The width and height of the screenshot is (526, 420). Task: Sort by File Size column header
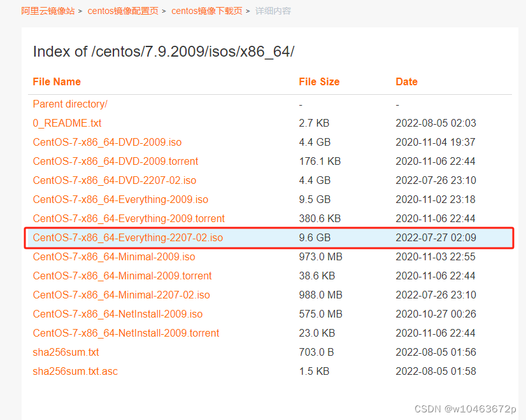pos(319,82)
